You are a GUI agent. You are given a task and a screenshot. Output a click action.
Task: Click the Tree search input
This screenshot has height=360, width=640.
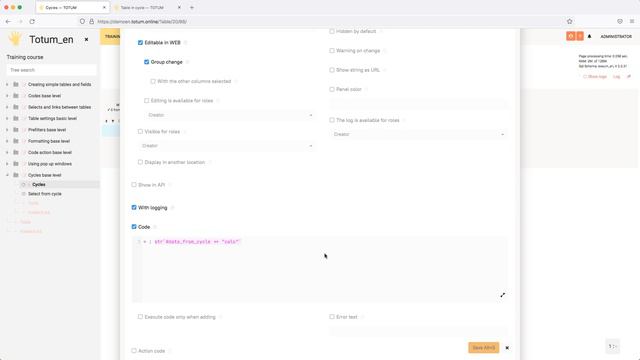point(51,70)
